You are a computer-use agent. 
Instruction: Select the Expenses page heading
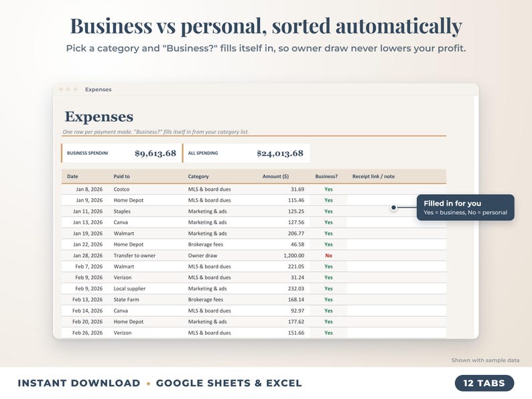click(x=98, y=116)
